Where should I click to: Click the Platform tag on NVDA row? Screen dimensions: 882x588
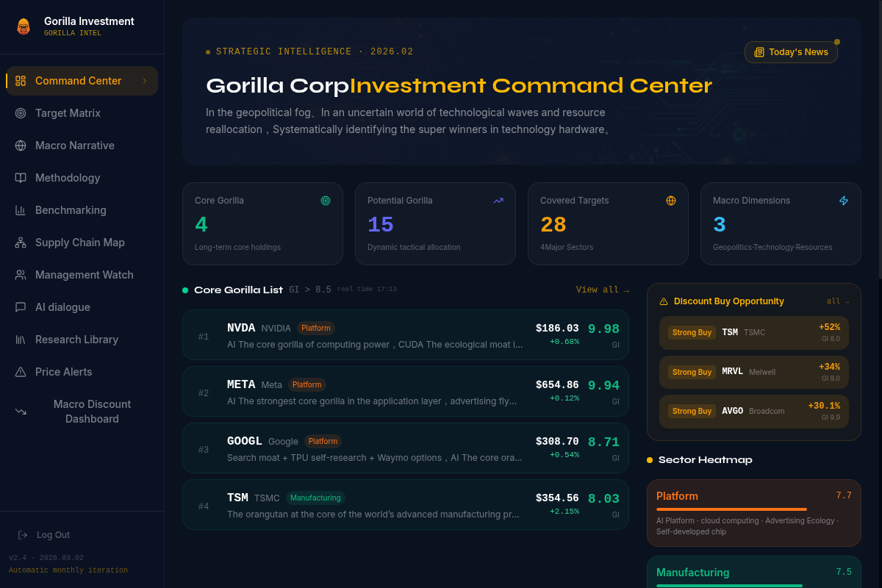coord(316,329)
